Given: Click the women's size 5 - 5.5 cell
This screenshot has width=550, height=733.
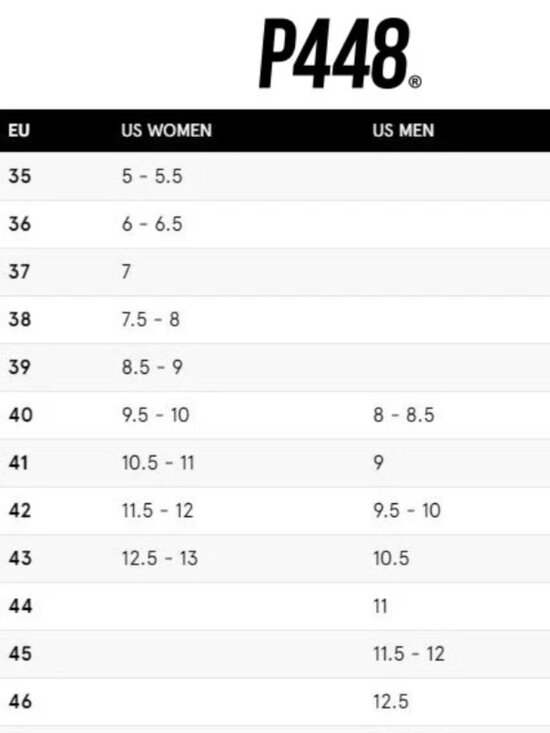Looking at the screenshot, I should pyautogui.click(x=152, y=176).
